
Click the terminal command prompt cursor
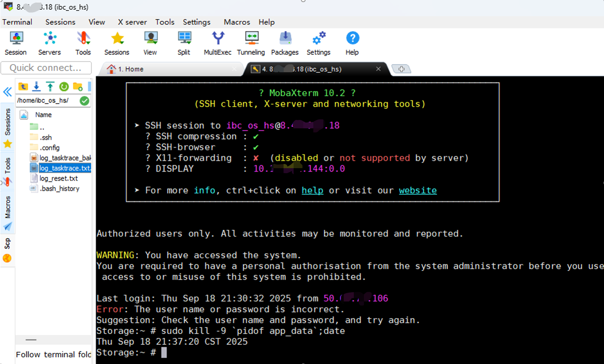(x=164, y=352)
